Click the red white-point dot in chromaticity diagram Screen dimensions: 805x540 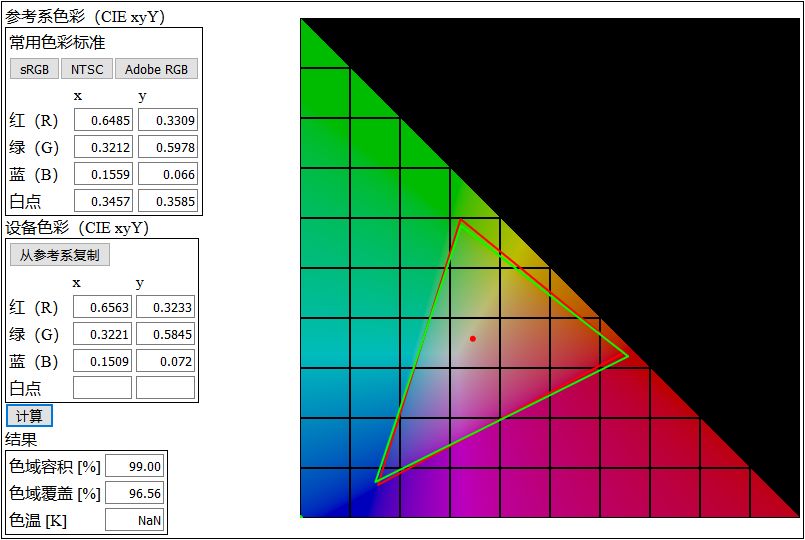point(473,339)
